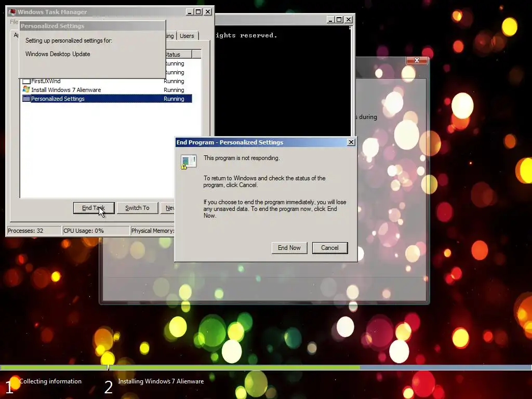Click the Personalized Settings task icon
The height and width of the screenshot is (399, 532).
click(26, 99)
